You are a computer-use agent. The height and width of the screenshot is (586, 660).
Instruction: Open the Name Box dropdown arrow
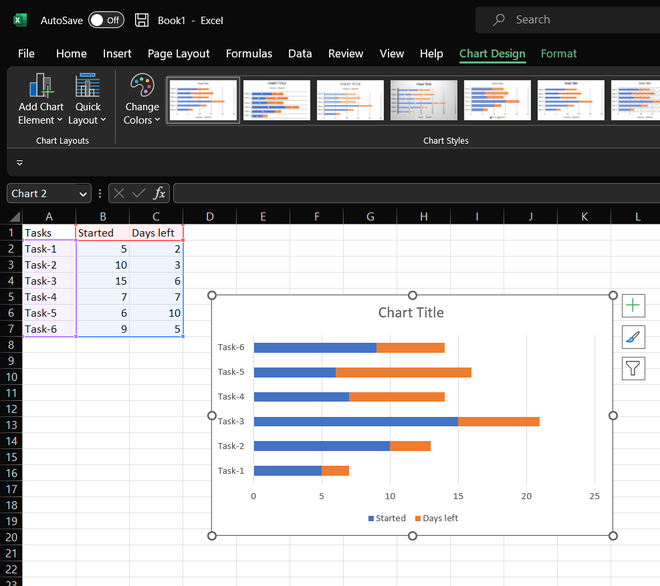pos(83,194)
